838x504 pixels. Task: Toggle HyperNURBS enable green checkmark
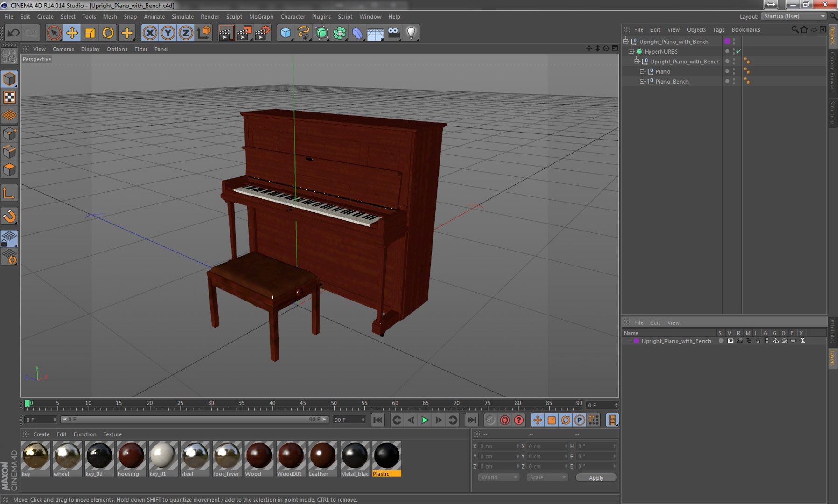click(739, 51)
